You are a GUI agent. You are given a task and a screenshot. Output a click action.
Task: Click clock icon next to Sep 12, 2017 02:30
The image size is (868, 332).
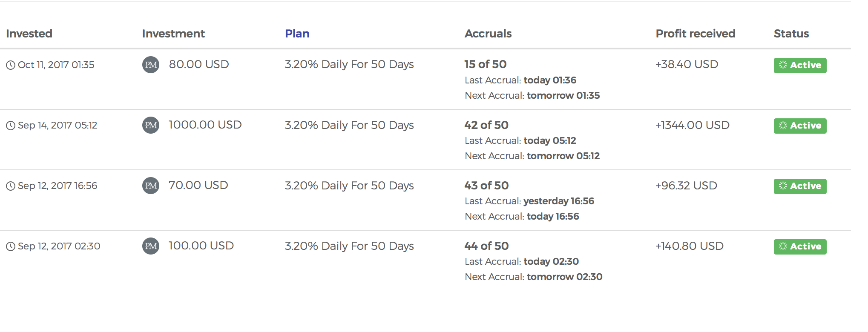click(x=11, y=246)
